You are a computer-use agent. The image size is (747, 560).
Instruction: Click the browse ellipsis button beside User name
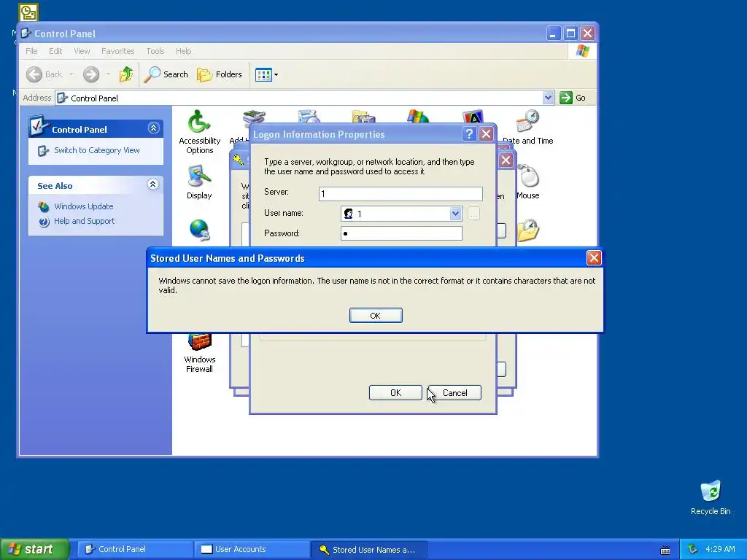[x=473, y=214]
